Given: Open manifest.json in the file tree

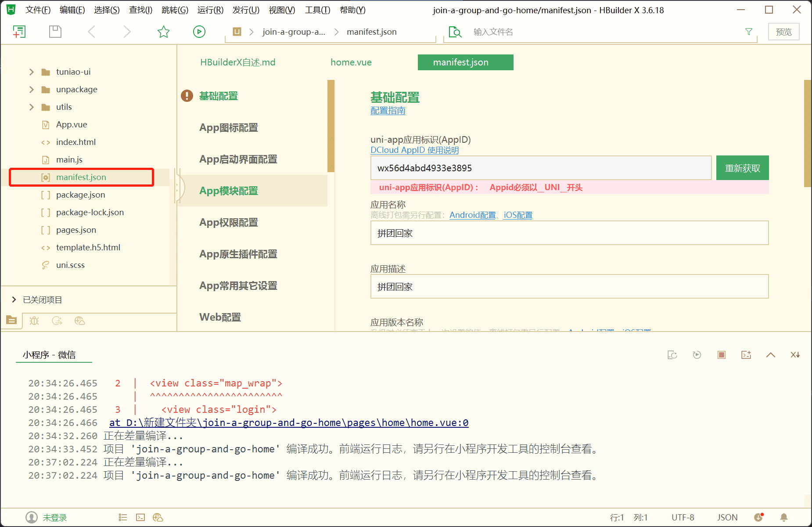Looking at the screenshot, I should click(x=81, y=177).
